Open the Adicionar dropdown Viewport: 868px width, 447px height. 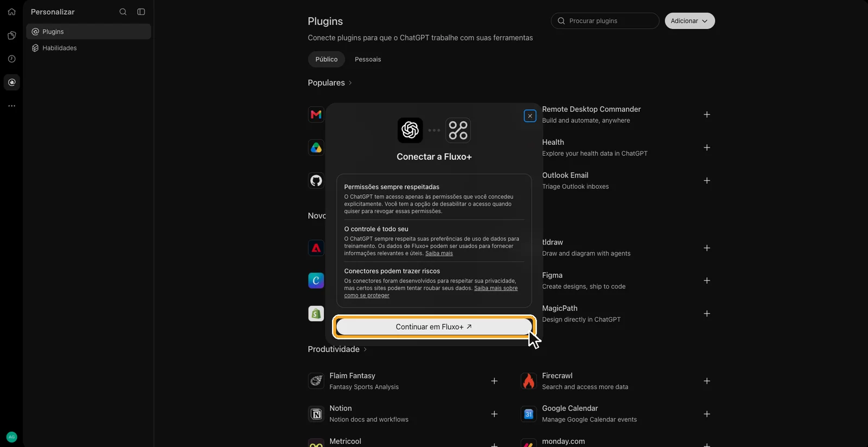click(x=690, y=21)
